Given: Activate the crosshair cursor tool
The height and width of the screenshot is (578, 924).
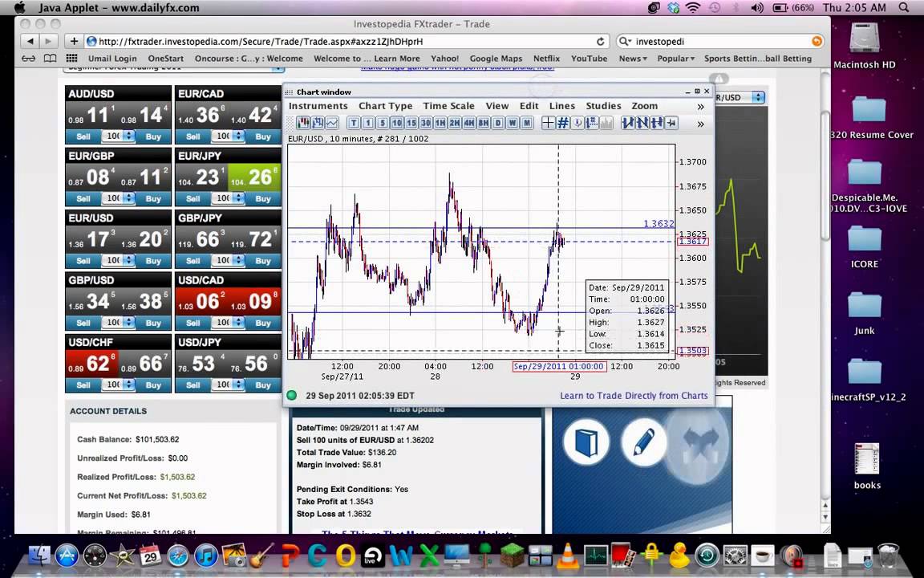Looking at the screenshot, I should (x=548, y=123).
